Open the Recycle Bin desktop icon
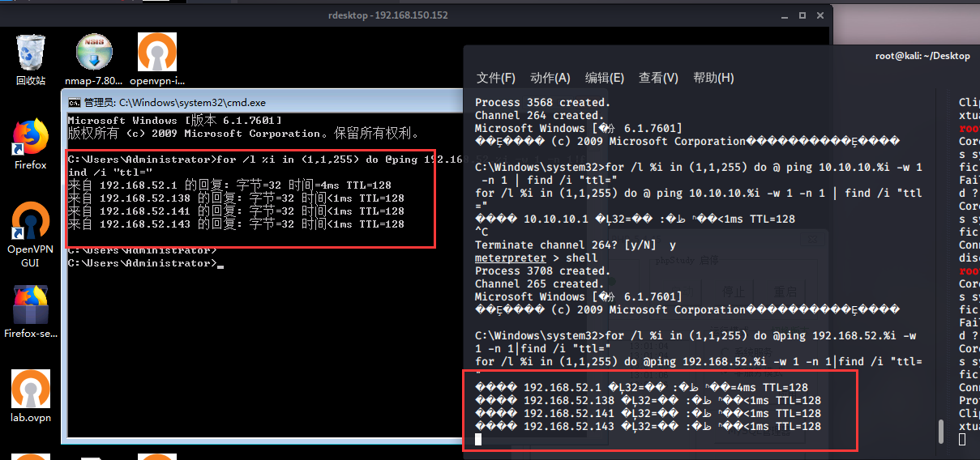 click(31, 59)
